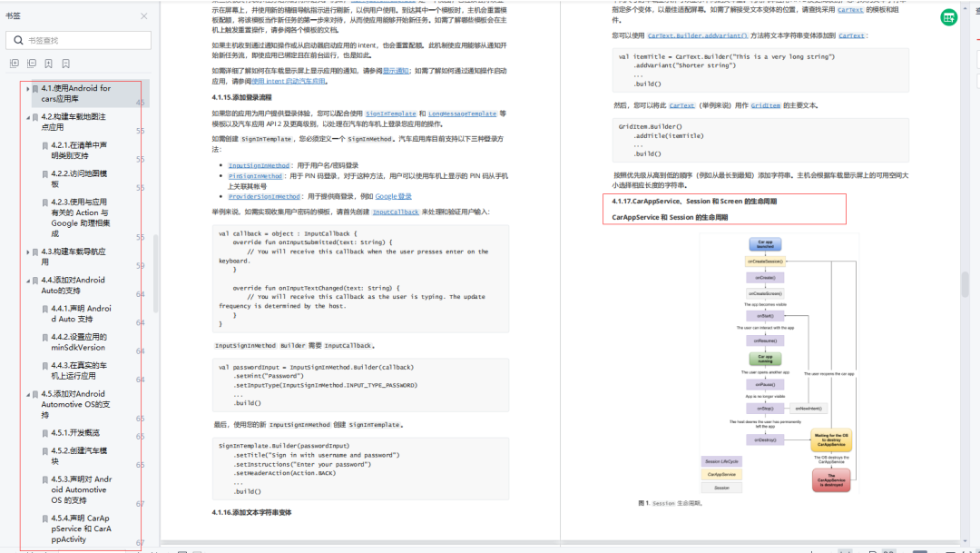Click the bookmark icon beside 4.3
The height and width of the screenshot is (553, 980).
[35, 252]
